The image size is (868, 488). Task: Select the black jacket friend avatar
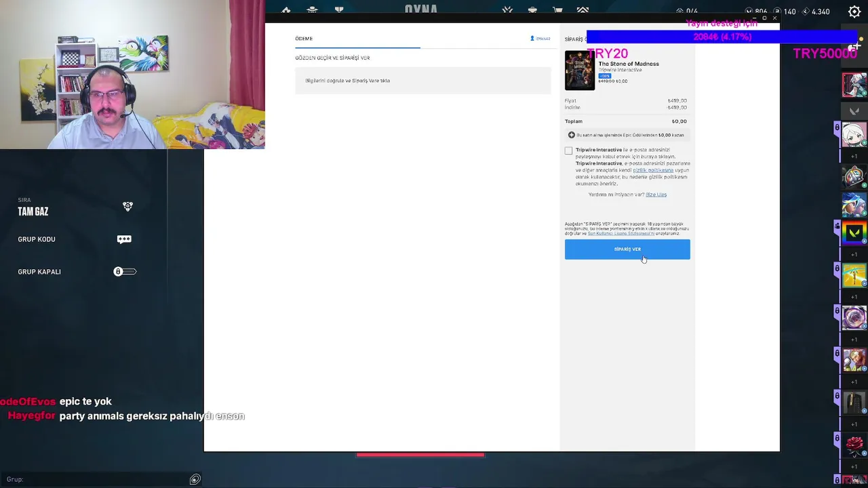point(854,401)
